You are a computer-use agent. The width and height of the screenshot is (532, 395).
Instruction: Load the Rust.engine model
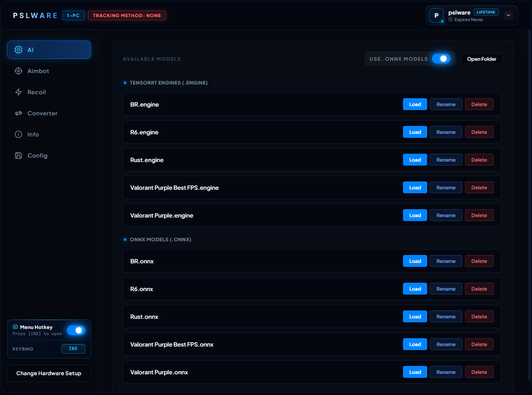[x=415, y=160]
